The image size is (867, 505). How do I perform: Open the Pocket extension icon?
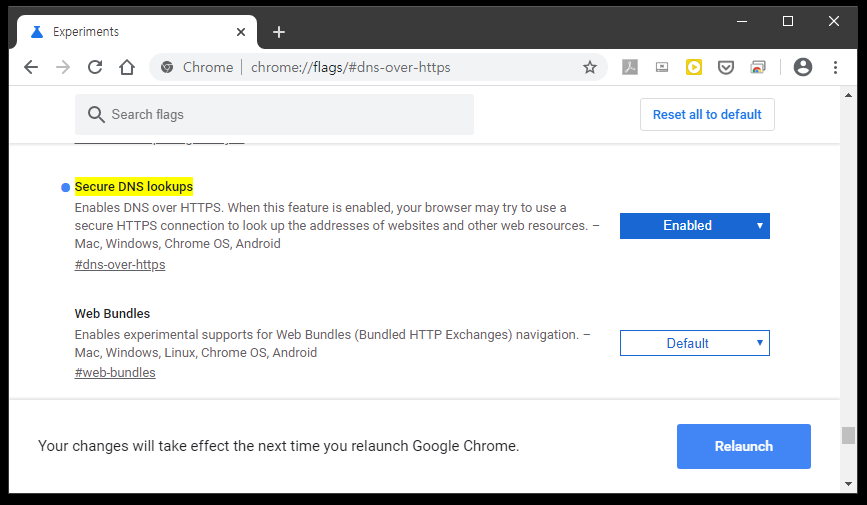point(725,67)
